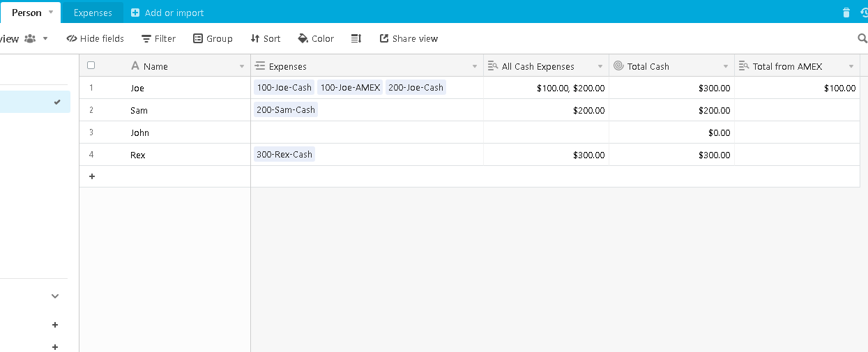The width and height of the screenshot is (868, 352).
Task: Open the history clock icon in the top bar
Action: tap(865, 13)
